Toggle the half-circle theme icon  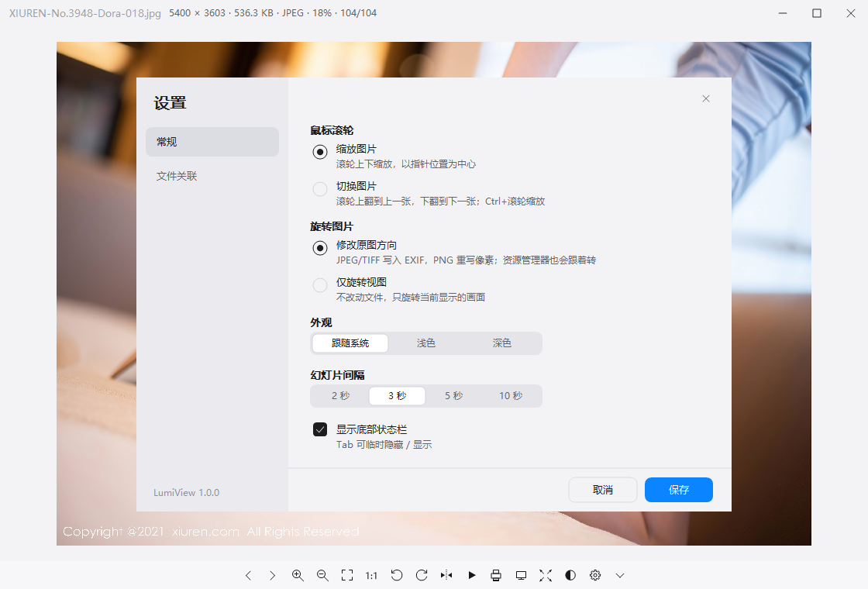(x=570, y=576)
